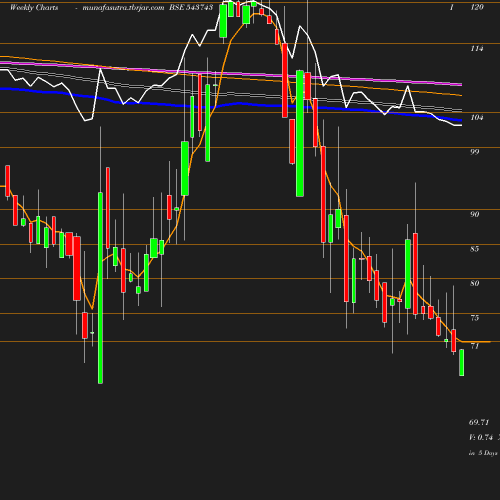Click the 99 price axis label
The image size is (500, 500).
(475, 152)
